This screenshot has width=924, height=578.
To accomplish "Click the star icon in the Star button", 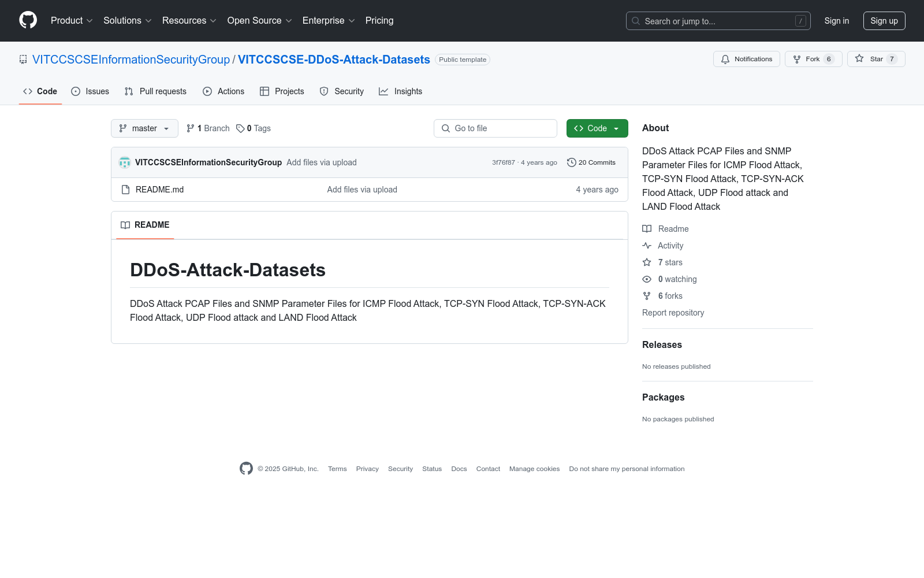I will 859,59.
